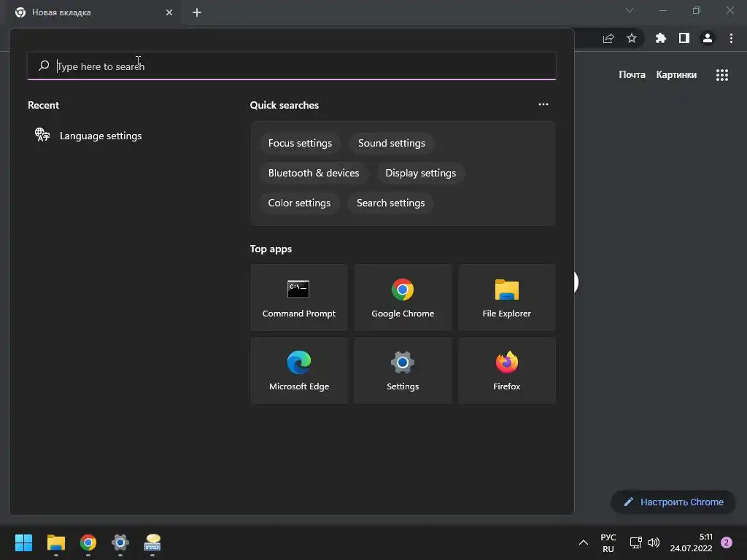Open Chrome tab search chevron
747x560 pixels.
pyautogui.click(x=630, y=10)
